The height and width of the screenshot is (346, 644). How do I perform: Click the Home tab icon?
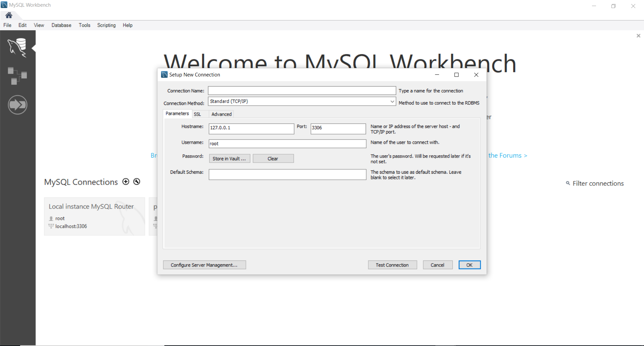(x=9, y=15)
